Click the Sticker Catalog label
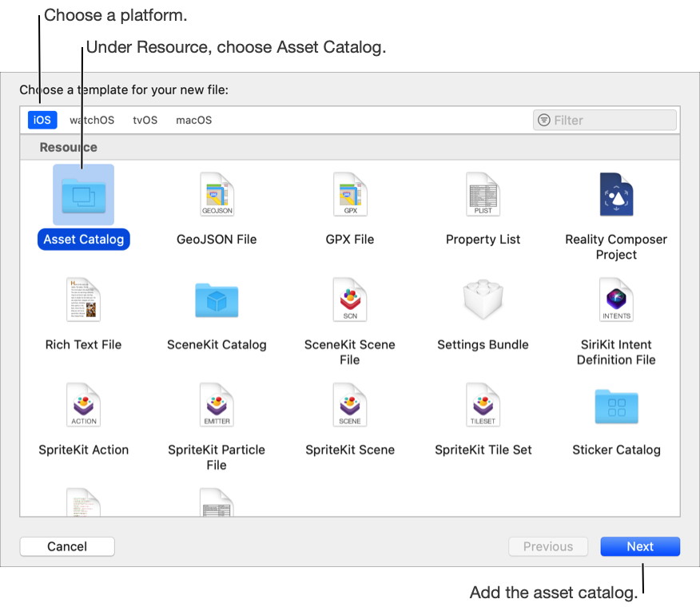This screenshot has width=700, height=607. click(x=616, y=450)
